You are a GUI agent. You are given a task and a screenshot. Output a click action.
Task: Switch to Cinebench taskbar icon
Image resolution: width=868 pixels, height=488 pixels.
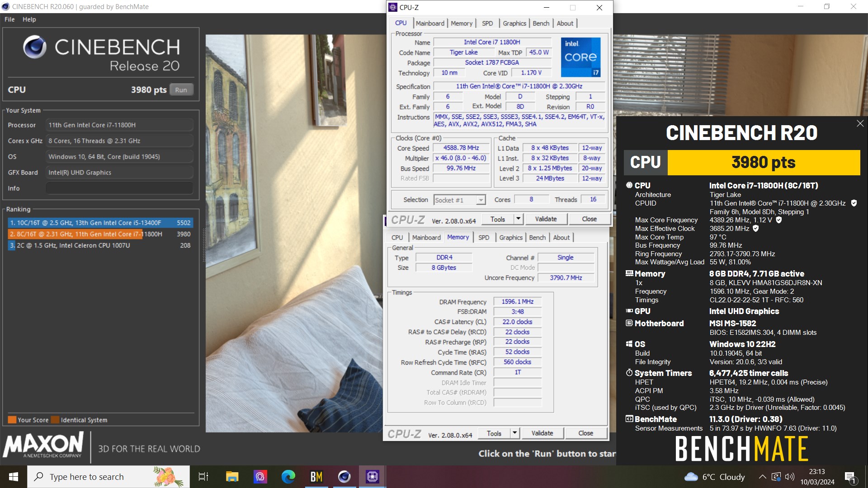click(344, 477)
